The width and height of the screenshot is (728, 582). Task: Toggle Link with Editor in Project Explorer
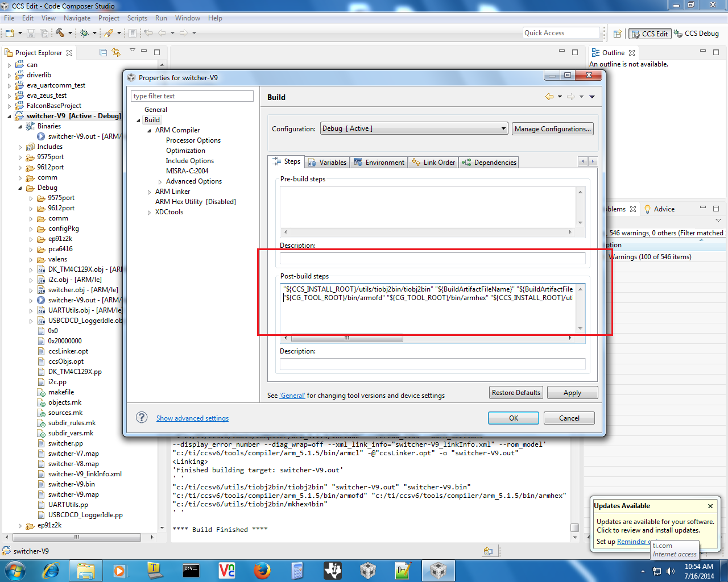116,52
